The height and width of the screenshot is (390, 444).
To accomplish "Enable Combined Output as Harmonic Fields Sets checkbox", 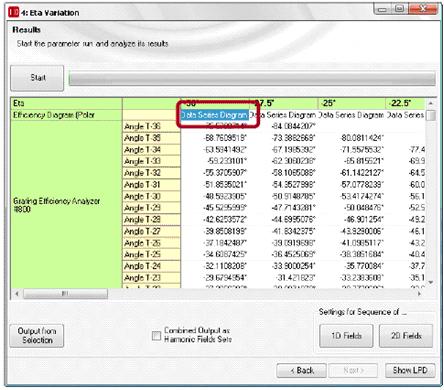I will 156,335.
